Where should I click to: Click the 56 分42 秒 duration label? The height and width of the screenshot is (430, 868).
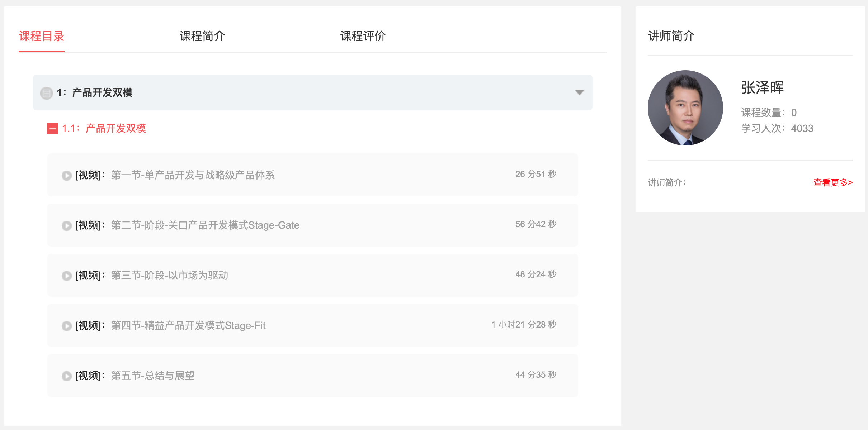point(536,224)
